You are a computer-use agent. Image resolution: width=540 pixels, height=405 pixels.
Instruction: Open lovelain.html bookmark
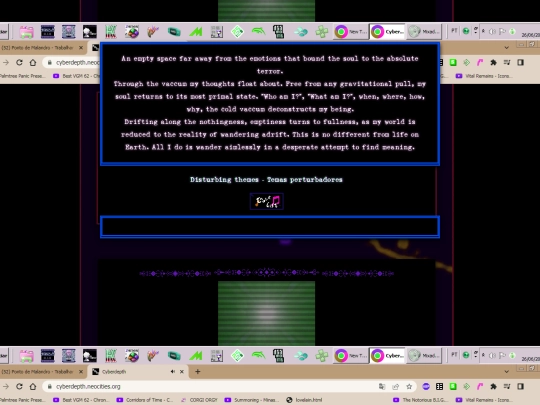pyautogui.click(x=304, y=400)
